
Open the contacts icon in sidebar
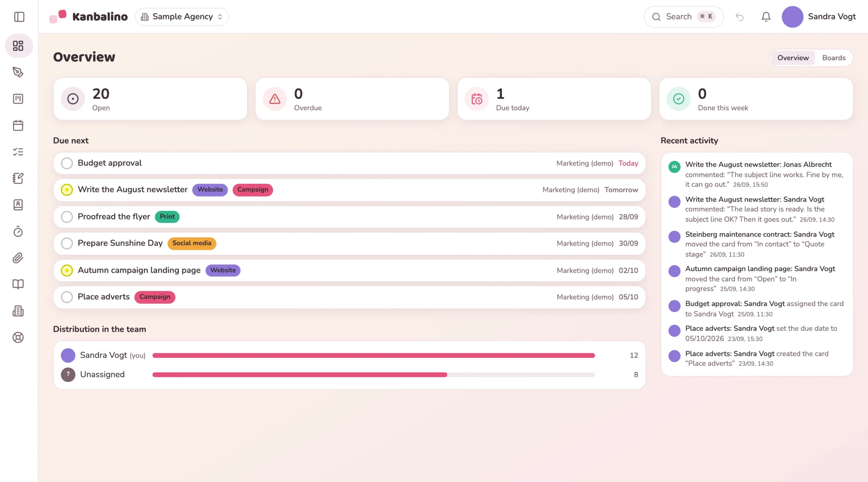[18, 205]
